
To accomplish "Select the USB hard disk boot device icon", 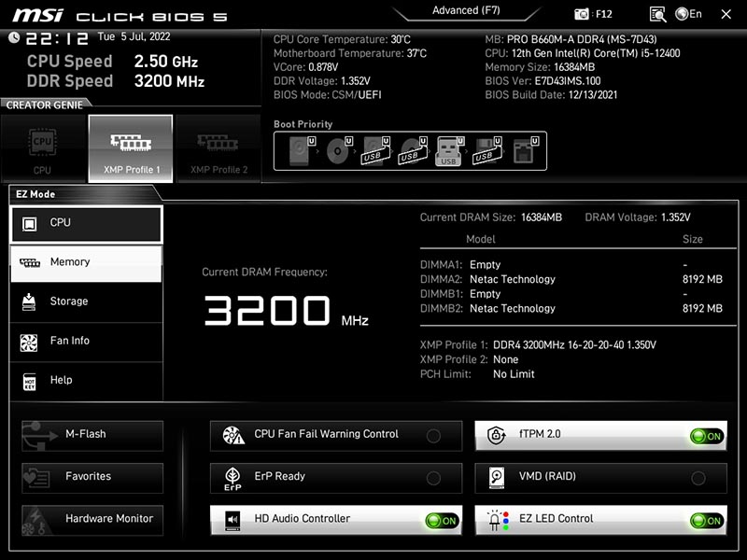I will (376, 151).
